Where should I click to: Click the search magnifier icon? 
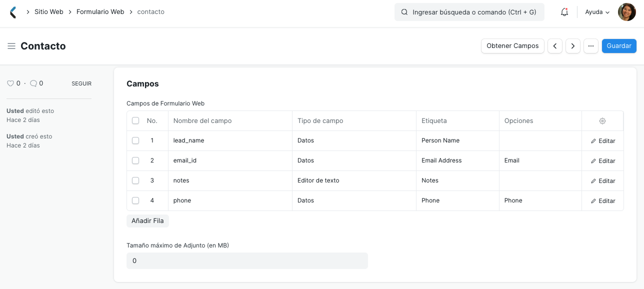click(404, 11)
